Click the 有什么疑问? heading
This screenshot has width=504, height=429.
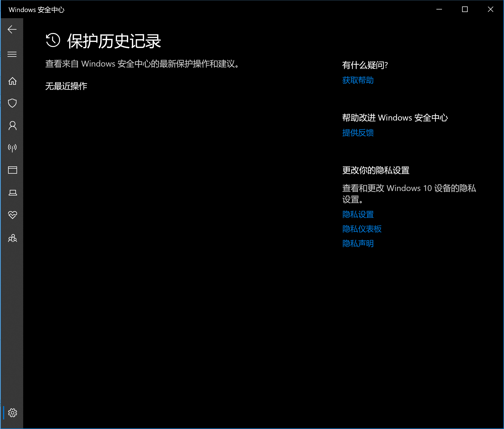tap(365, 65)
